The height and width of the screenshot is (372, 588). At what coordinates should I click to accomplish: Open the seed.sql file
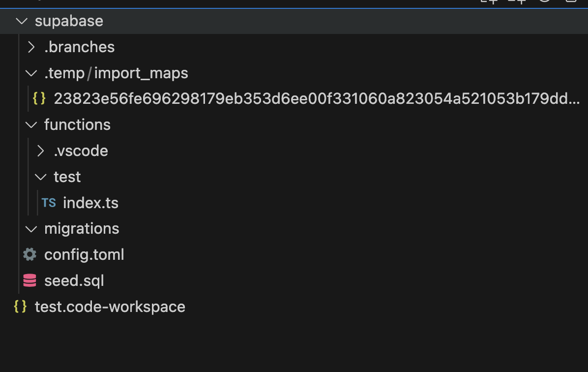click(74, 280)
